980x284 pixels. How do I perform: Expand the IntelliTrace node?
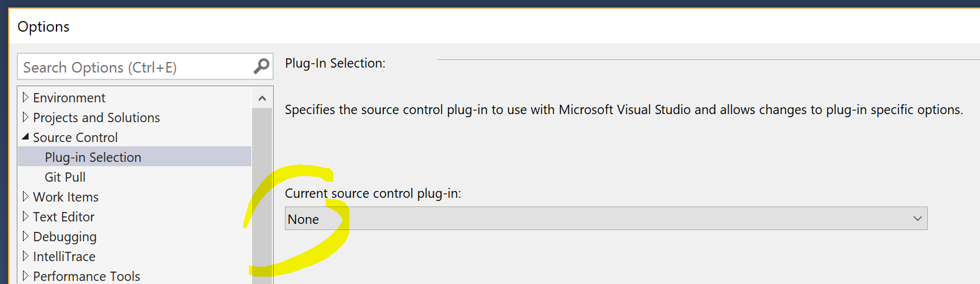pyautogui.click(x=25, y=256)
